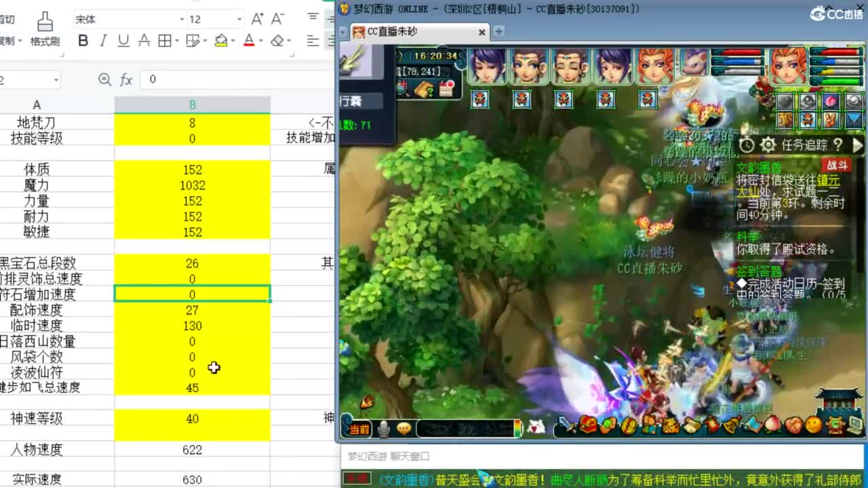This screenshot has width=868, height=488.
Task: Increase font size with the A+ icon
Action: [x=257, y=19]
